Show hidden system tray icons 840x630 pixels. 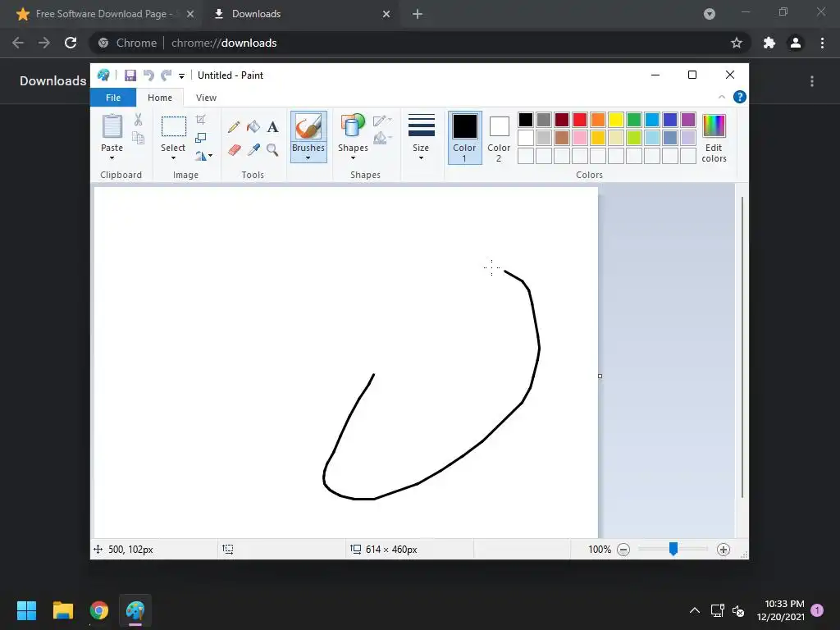(x=694, y=610)
